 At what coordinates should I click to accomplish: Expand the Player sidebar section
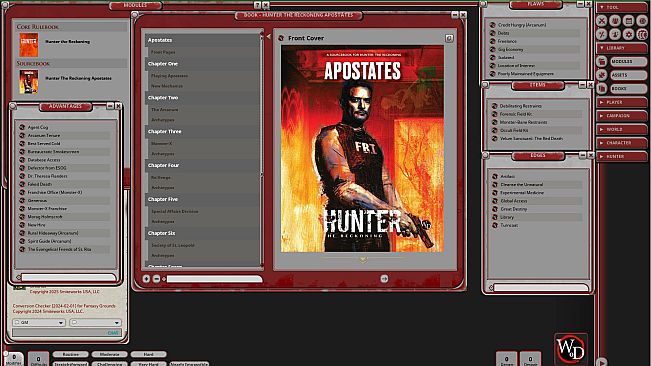tap(621, 102)
